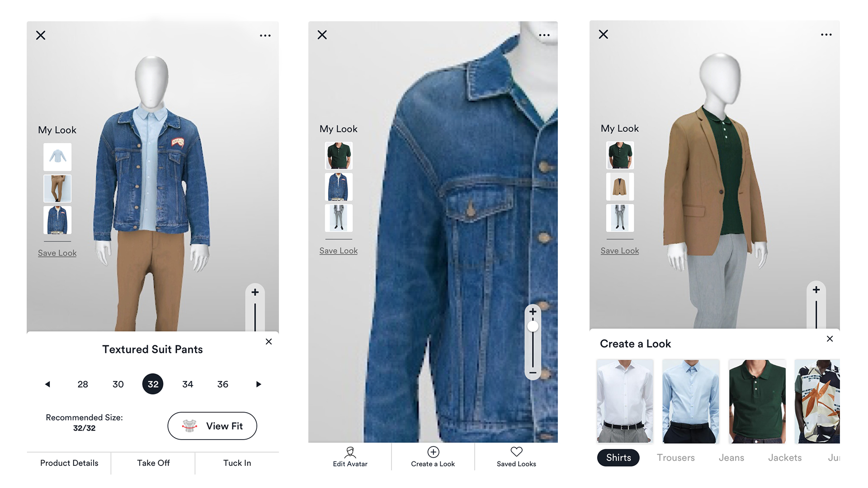The height and width of the screenshot is (488, 868).
Task: Expand the Jeans category filter
Action: coord(730,457)
